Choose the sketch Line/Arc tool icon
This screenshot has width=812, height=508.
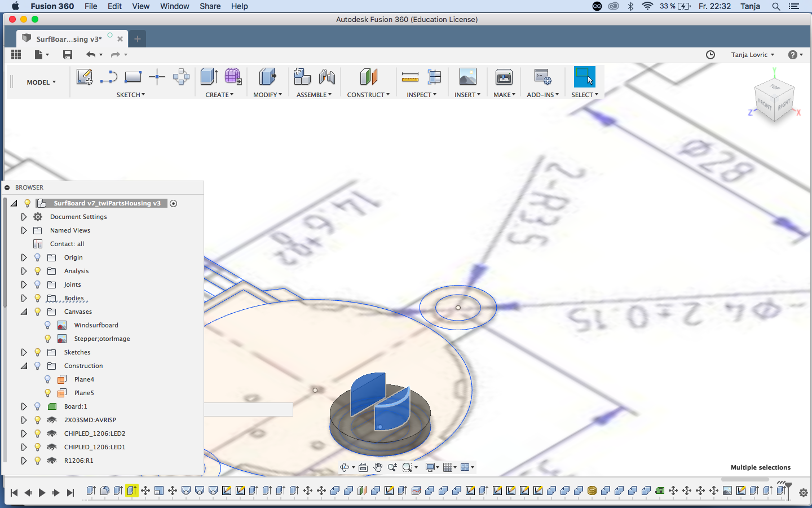click(108, 77)
